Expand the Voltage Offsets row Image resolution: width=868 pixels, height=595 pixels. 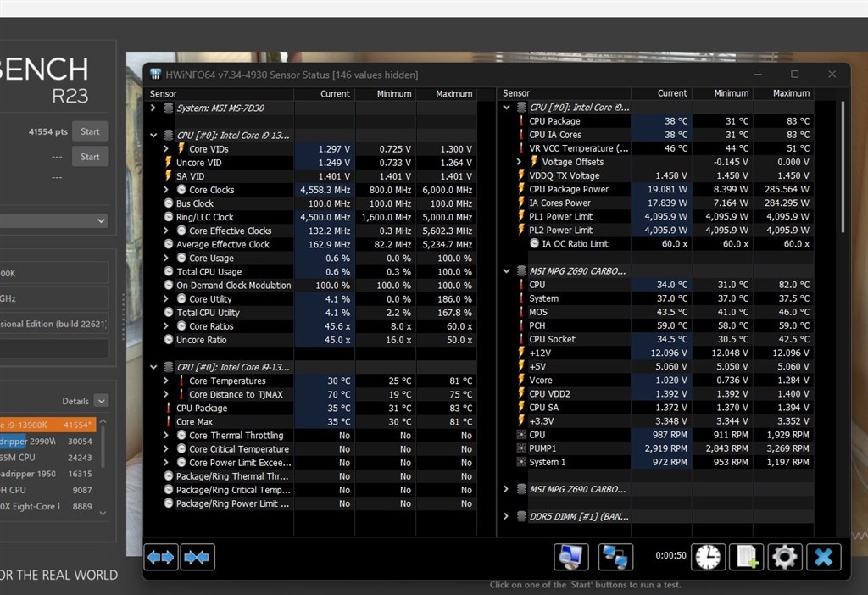click(x=519, y=162)
